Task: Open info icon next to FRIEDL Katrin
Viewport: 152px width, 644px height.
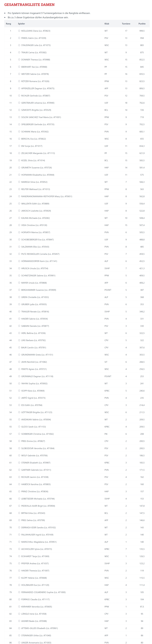Action: tap(19, 38)
